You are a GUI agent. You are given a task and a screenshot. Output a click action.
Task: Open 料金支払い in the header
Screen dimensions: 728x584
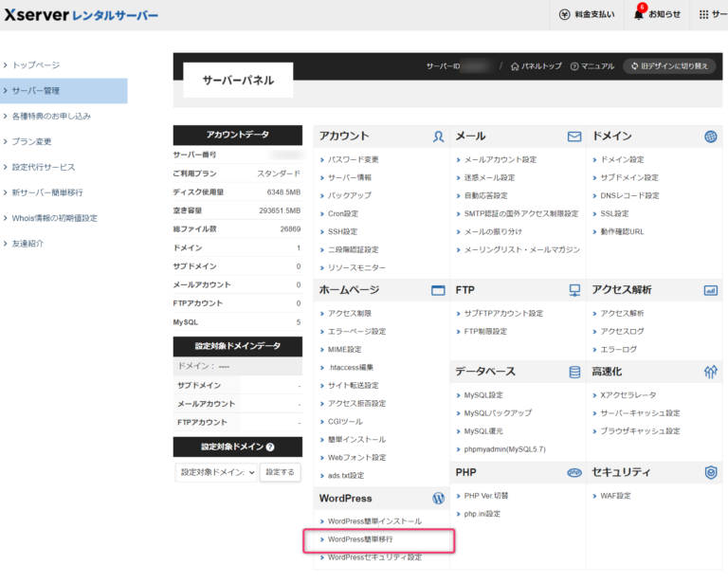tap(594, 15)
